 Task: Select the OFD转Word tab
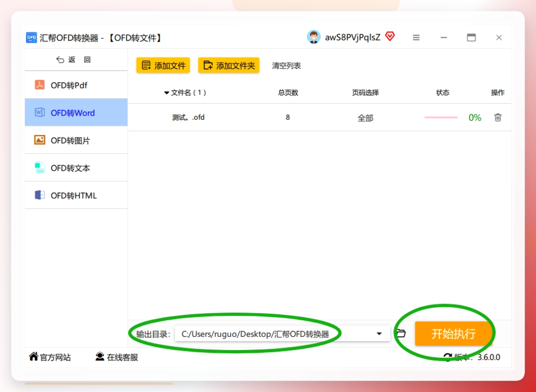point(76,113)
